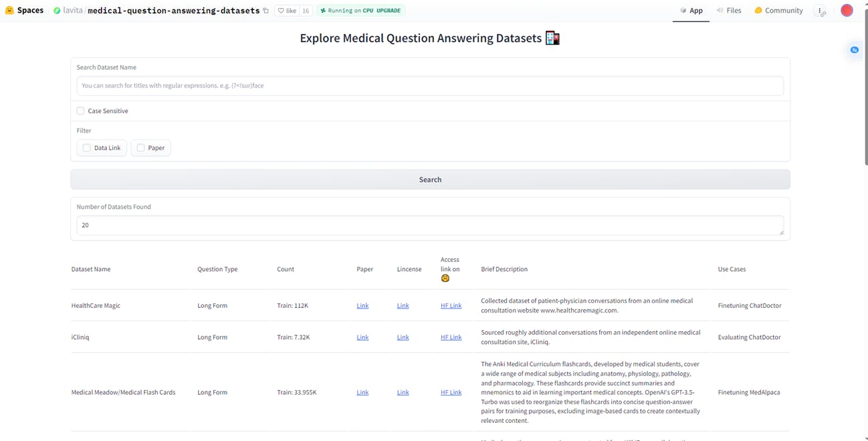Select the Medical Meadow/Medical Flash Cards name cell
This screenshot has width=868, height=441.
[123, 393]
